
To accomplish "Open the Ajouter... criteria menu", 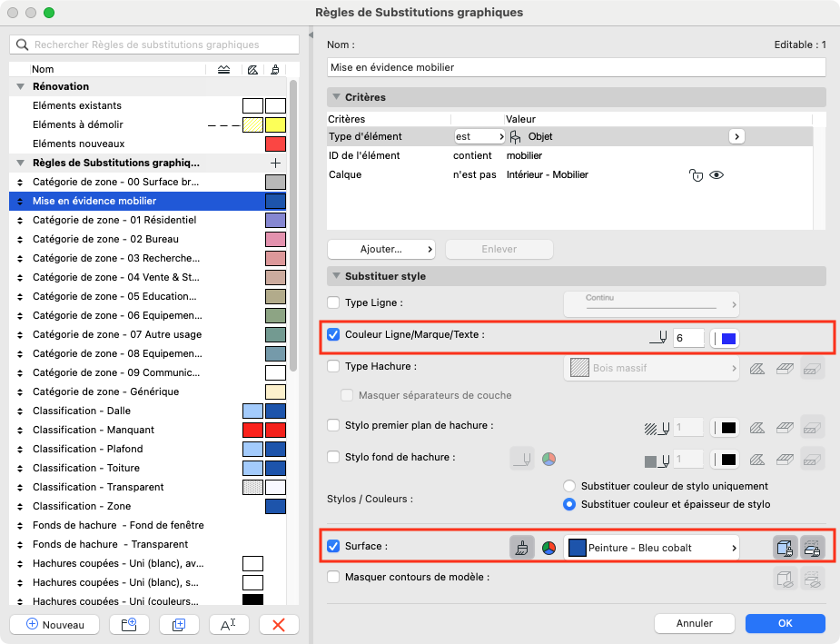I will click(x=381, y=249).
